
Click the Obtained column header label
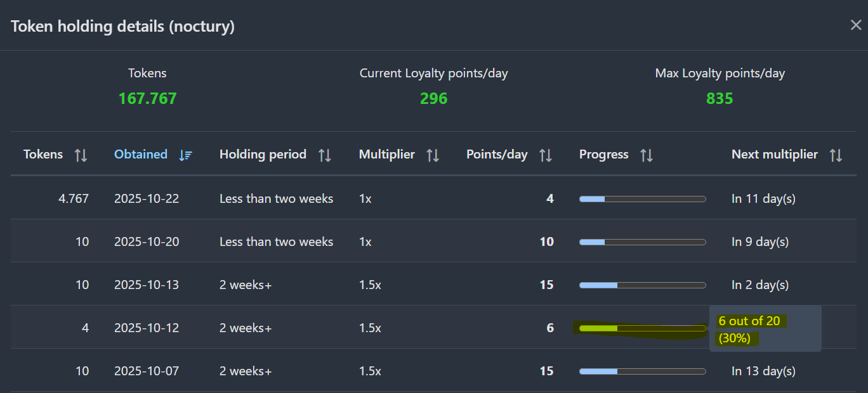point(141,154)
